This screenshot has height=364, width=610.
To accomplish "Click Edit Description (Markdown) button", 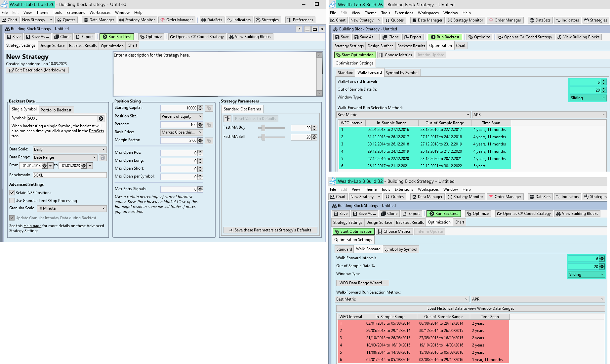I will coord(37,70).
